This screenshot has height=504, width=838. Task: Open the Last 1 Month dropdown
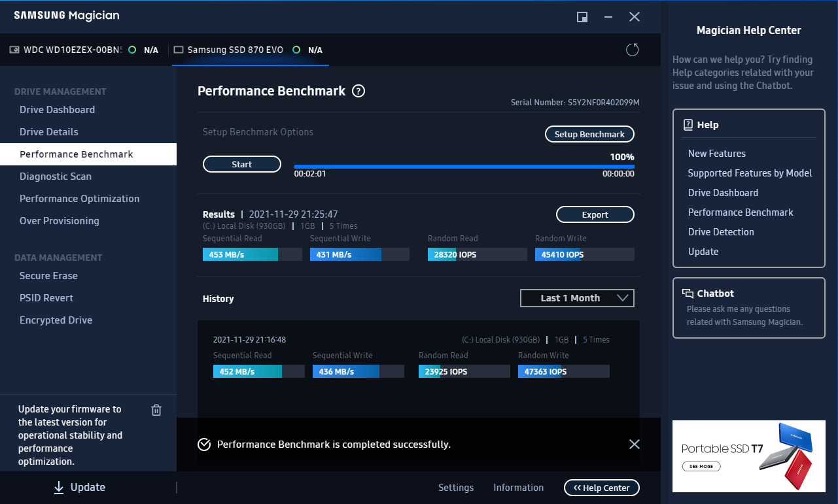[577, 298]
